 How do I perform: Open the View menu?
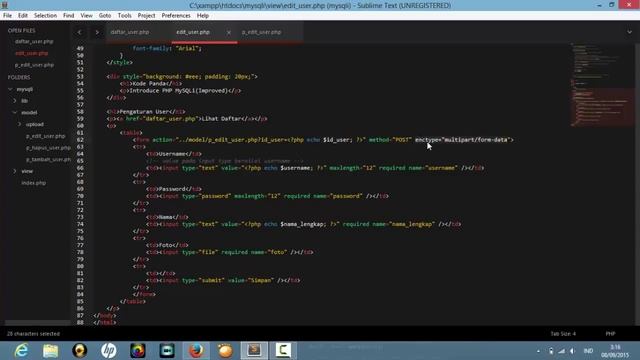click(x=87, y=16)
